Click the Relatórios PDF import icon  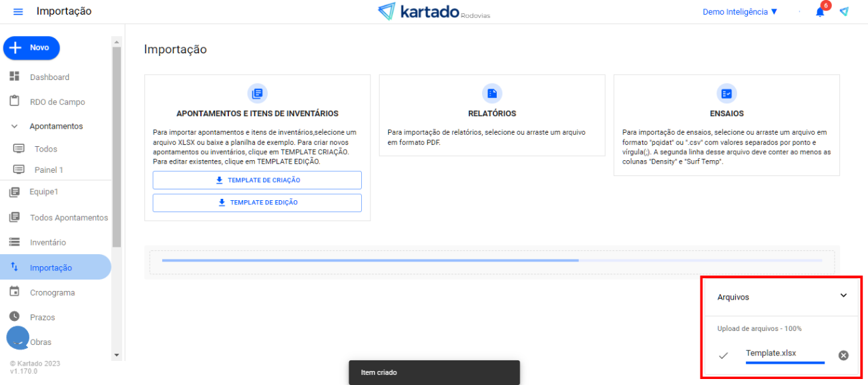(x=492, y=93)
